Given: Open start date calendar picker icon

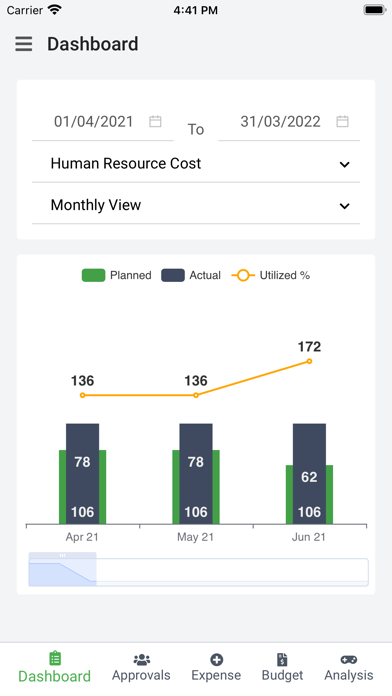Looking at the screenshot, I should [x=155, y=121].
